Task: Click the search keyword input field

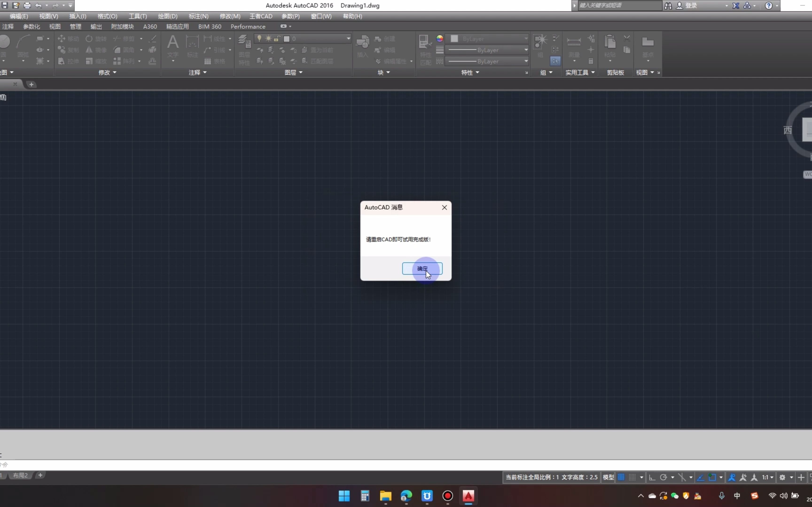Action: pos(619,5)
